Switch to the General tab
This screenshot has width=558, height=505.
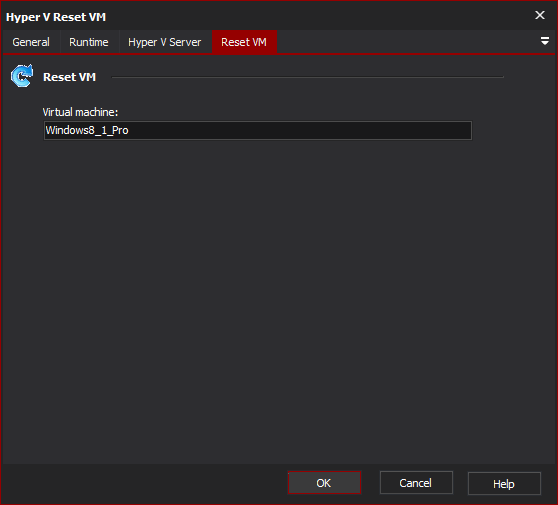tap(31, 42)
